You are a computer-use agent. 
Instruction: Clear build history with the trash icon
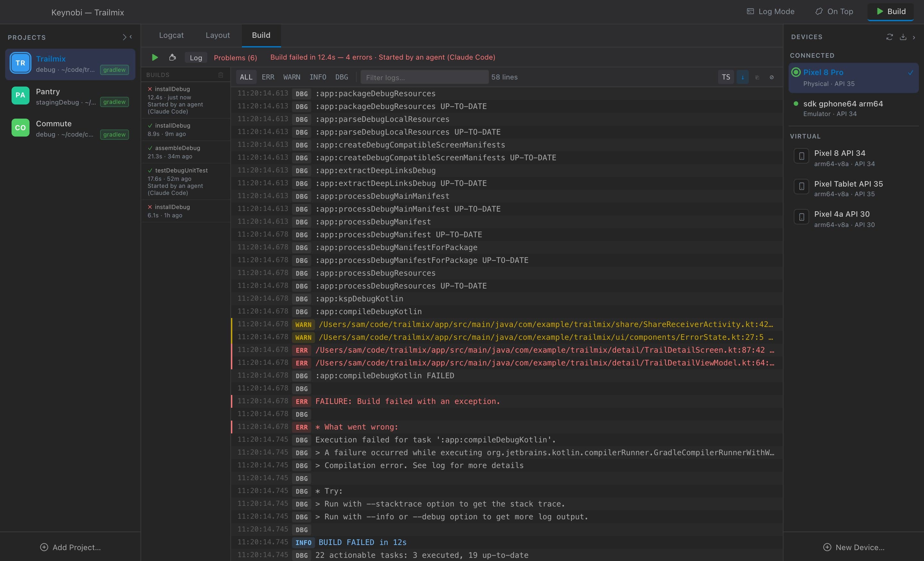click(221, 75)
